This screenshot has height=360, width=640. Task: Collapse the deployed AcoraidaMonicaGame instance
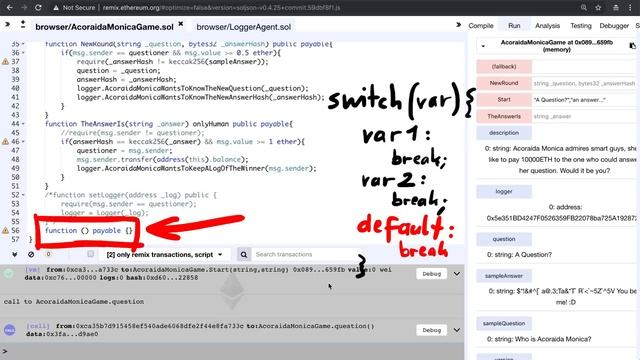click(483, 46)
